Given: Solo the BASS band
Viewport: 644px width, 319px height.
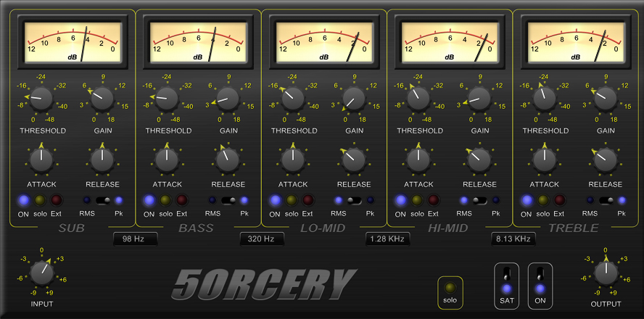Looking at the screenshot, I should (x=166, y=200).
